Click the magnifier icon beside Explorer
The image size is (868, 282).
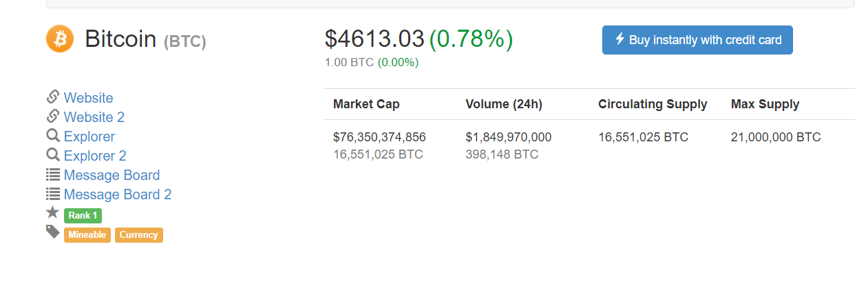53,136
